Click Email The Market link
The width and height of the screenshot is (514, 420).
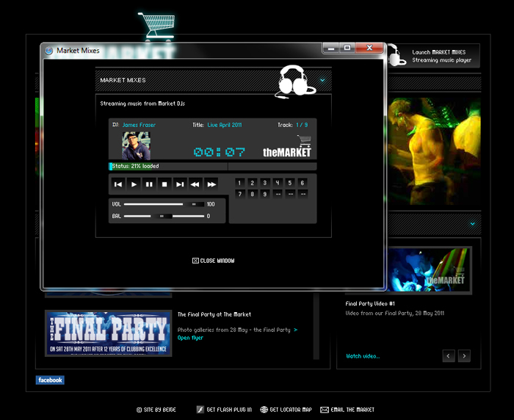tap(352, 410)
